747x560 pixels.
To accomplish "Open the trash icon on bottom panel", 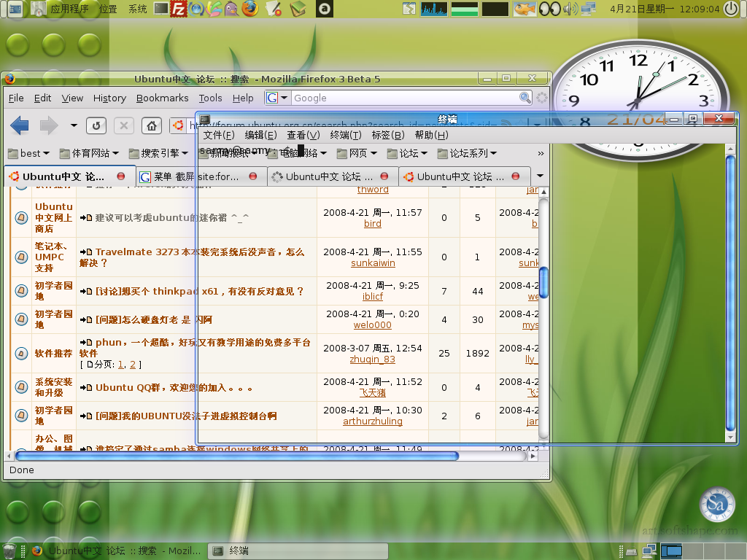I will click(10, 551).
